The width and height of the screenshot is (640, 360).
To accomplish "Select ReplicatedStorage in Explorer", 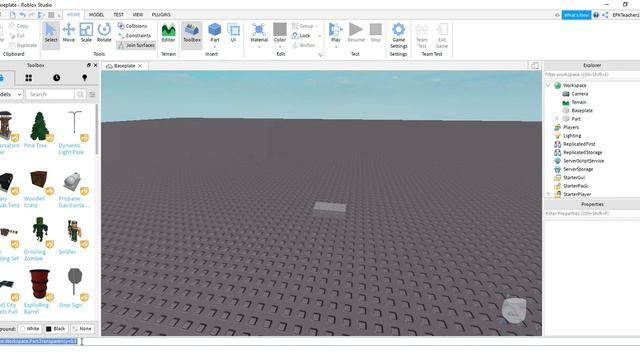I will pos(582,152).
